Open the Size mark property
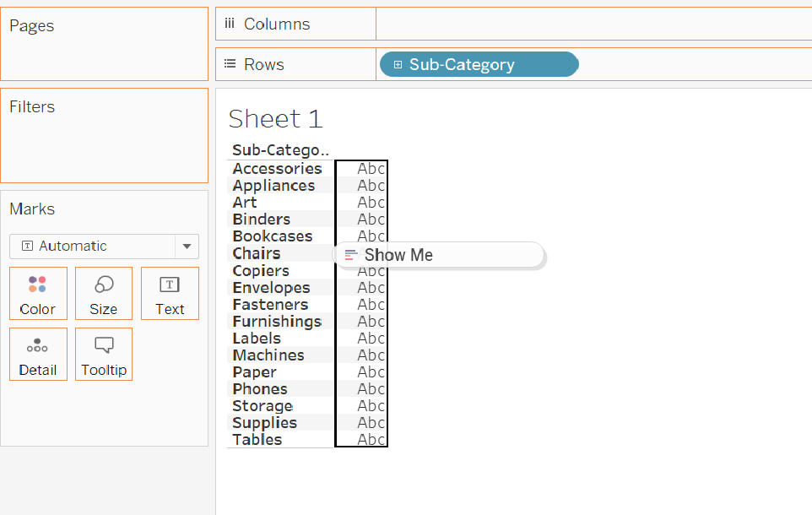Viewport: 812px width, 515px height. tap(103, 293)
